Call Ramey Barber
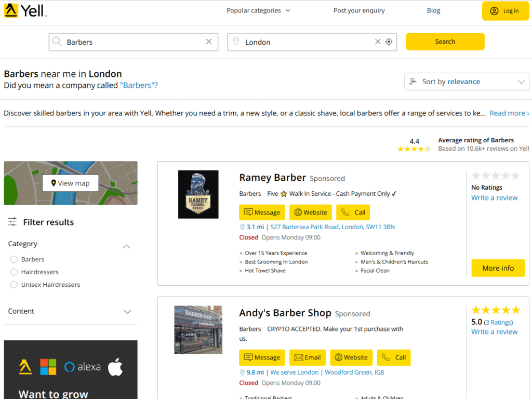Viewport: 532px width, 399px height. pos(353,212)
